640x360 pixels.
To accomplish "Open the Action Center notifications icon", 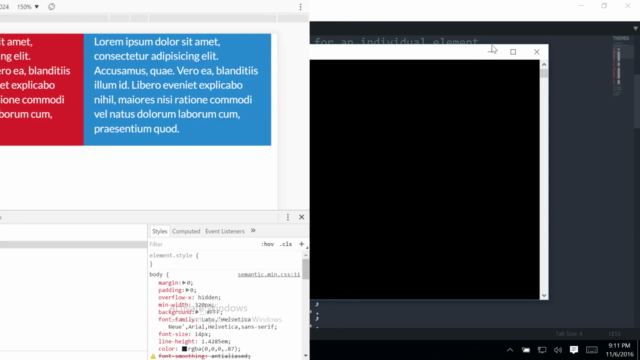I will [574, 350].
